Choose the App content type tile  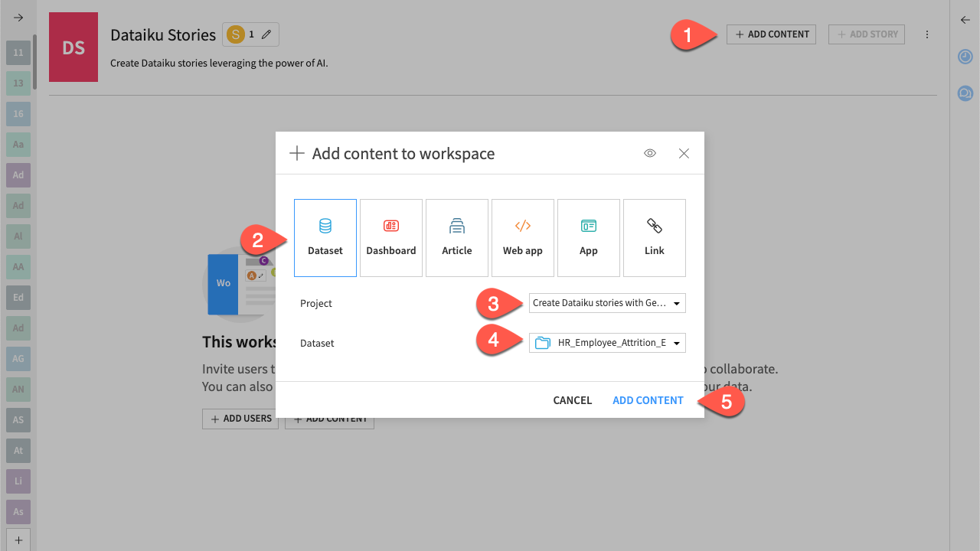tap(588, 237)
